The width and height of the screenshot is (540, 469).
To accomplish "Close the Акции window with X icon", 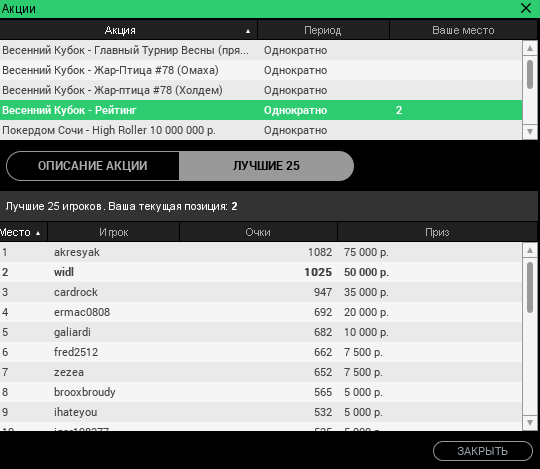I will click(x=526, y=8).
